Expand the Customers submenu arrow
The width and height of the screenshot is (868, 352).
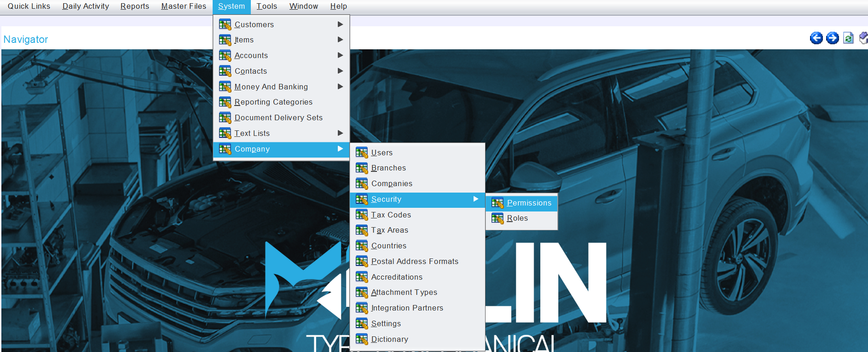point(340,24)
